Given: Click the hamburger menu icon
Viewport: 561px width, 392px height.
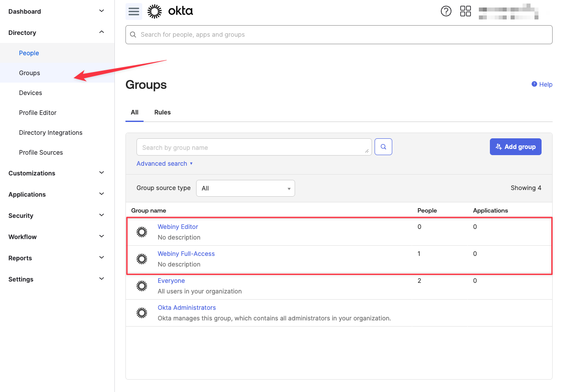Looking at the screenshot, I should 134,11.
